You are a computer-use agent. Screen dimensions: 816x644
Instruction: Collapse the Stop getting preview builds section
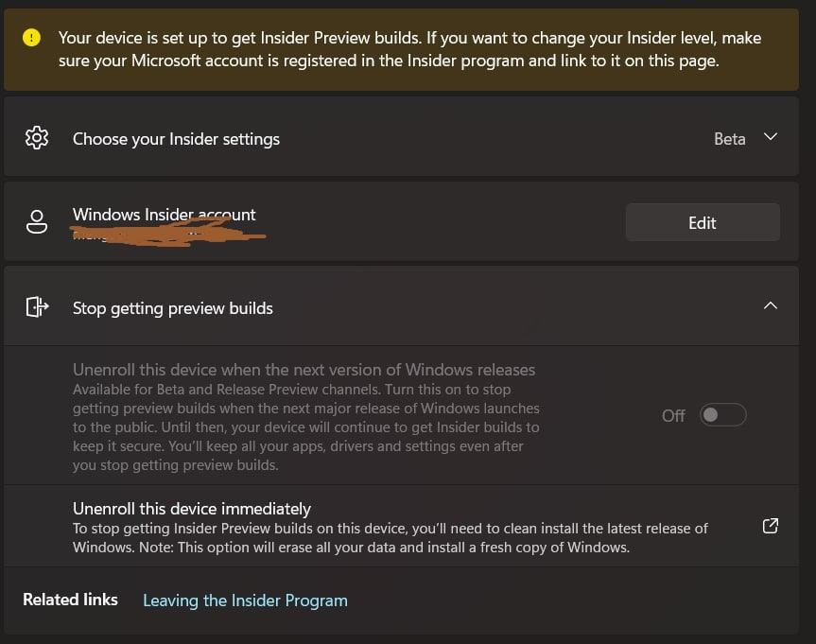(x=771, y=305)
